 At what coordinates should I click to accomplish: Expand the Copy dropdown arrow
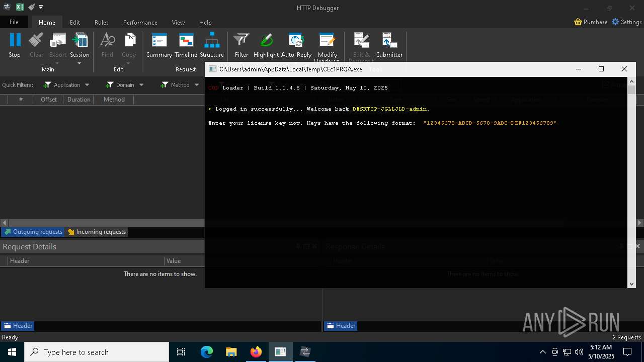coord(129,63)
